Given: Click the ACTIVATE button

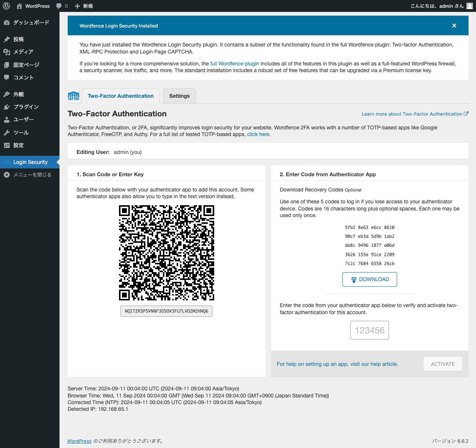Looking at the screenshot, I should tap(443, 364).
